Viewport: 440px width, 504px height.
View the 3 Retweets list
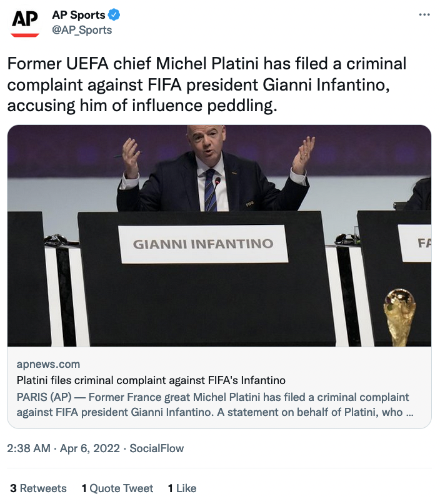(x=38, y=488)
